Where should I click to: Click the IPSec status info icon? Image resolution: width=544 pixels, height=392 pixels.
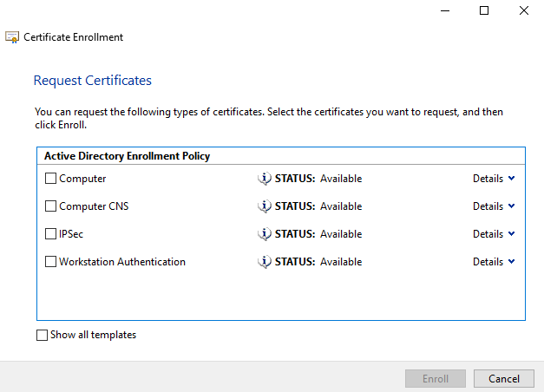[265, 234]
